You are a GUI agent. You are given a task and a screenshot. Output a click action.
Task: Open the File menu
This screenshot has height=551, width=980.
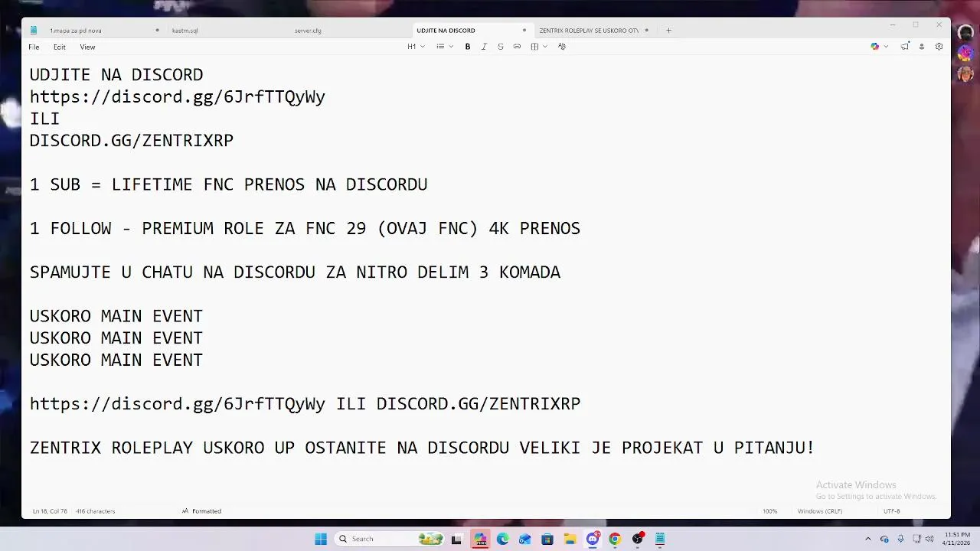34,47
